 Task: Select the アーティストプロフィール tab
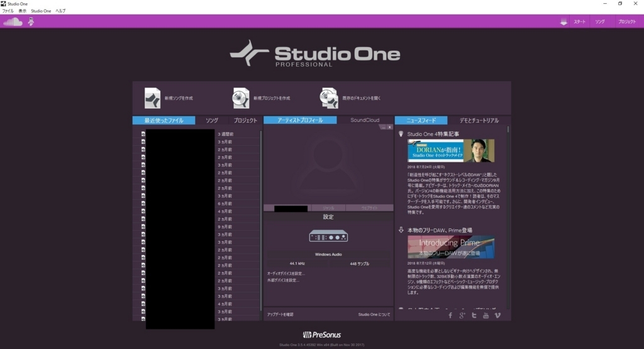[x=300, y=120]
